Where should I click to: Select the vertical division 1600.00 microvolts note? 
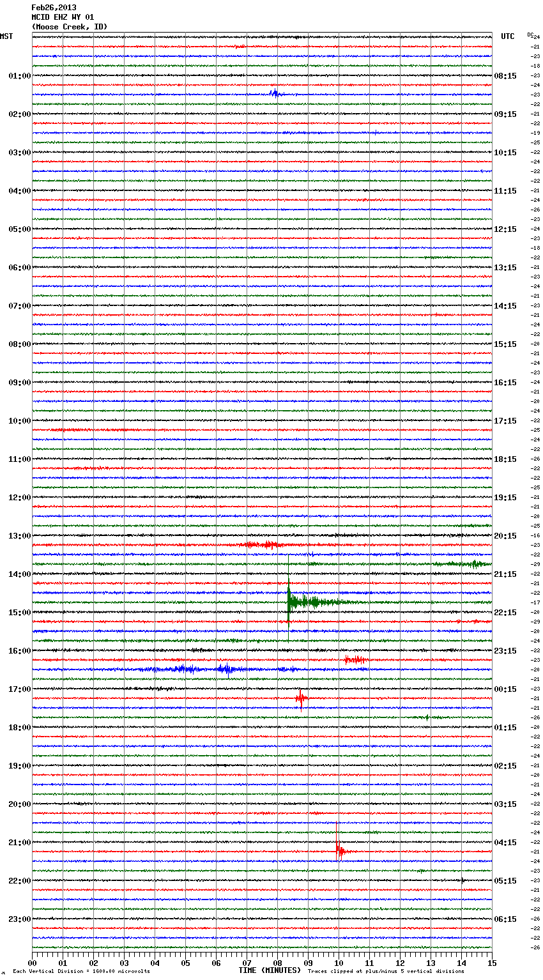81,971
